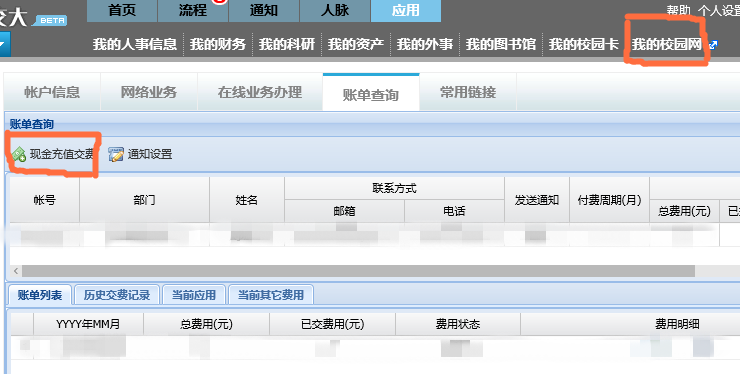Open 我的校园卡 menu item
740x374 pixels.
[583, 44]
